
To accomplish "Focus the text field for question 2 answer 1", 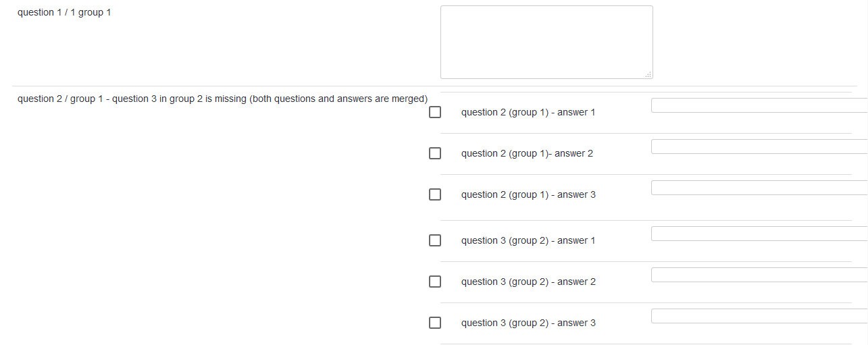I will [759, 105].
